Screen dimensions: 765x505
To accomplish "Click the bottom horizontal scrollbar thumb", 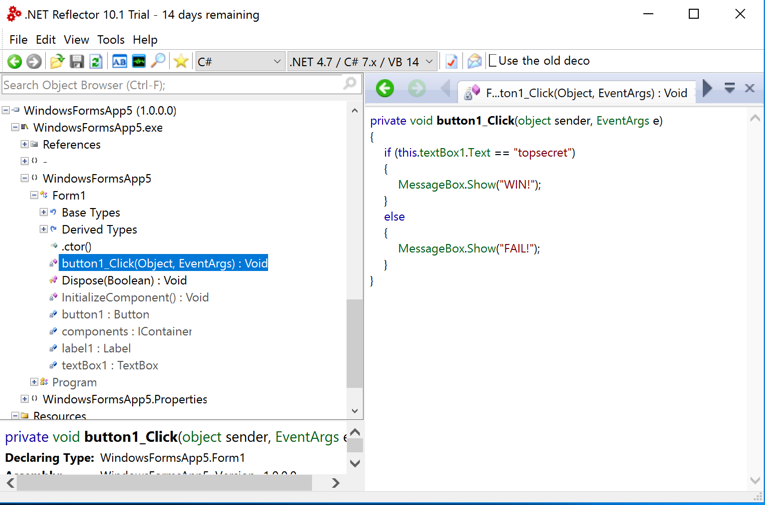I will click(x=164, y=483).
